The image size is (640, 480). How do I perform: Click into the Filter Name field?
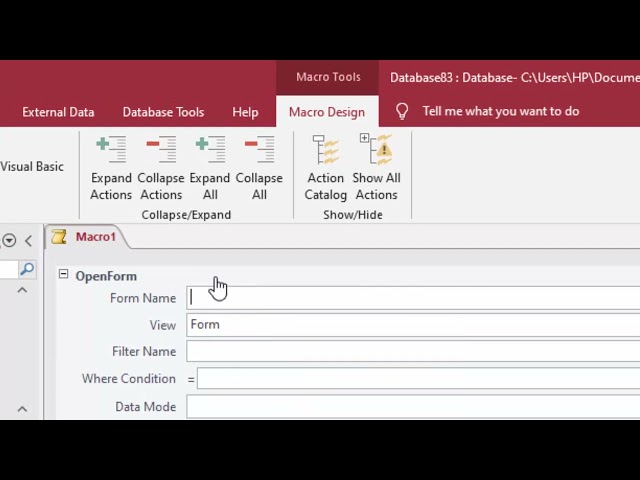413,351
